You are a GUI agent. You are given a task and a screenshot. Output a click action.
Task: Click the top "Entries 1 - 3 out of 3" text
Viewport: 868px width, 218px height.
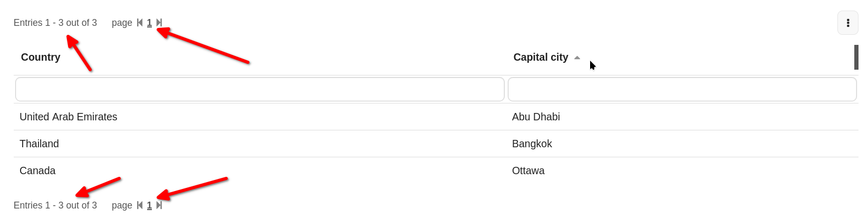tap(55, 23)
